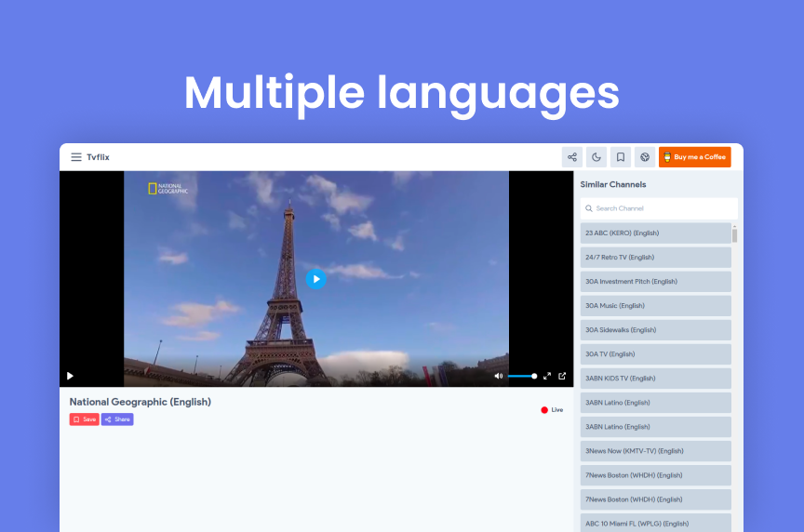Mute the video with the speaker icon

pyautogui.click(x=498, y=376)
